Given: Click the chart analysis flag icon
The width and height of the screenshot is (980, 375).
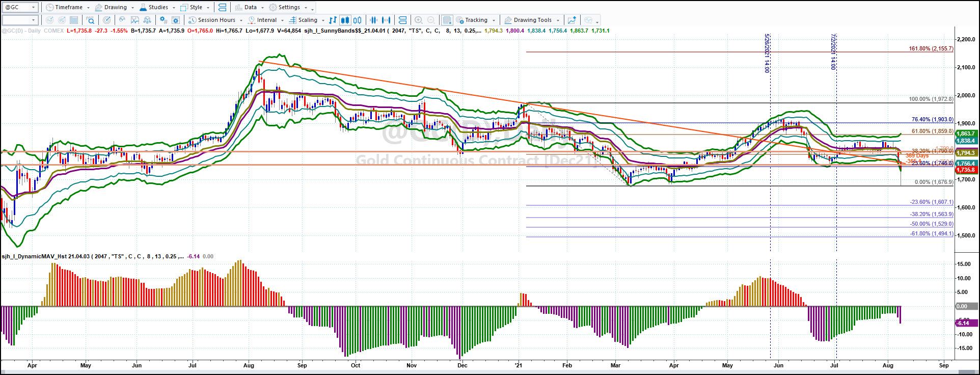Looking at the screenshot, I should 135,20.
